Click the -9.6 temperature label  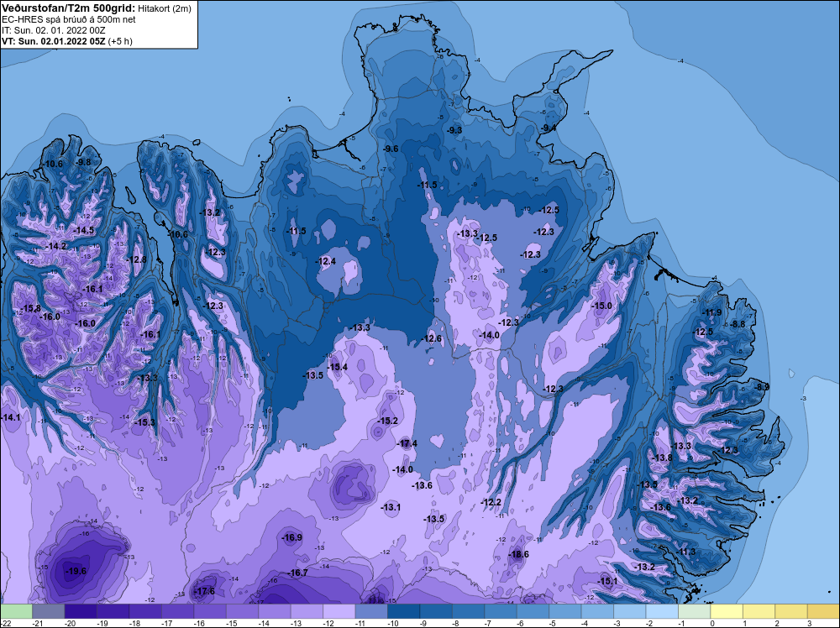(x=391, y=149)
